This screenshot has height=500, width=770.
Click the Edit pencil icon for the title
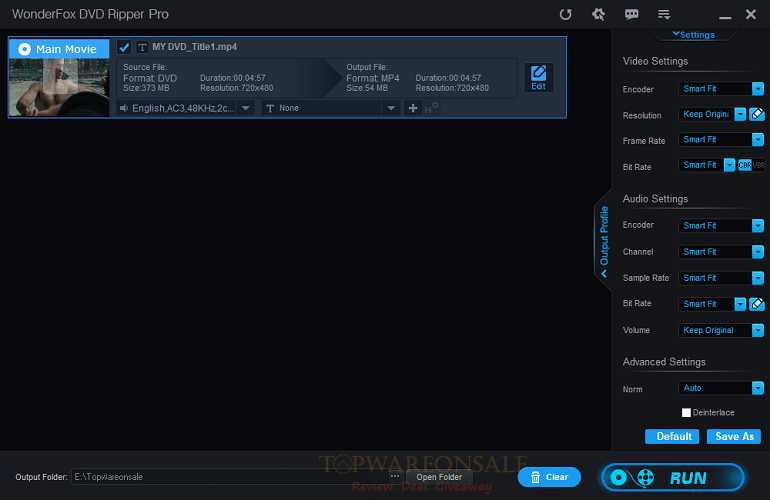point(539,77)
